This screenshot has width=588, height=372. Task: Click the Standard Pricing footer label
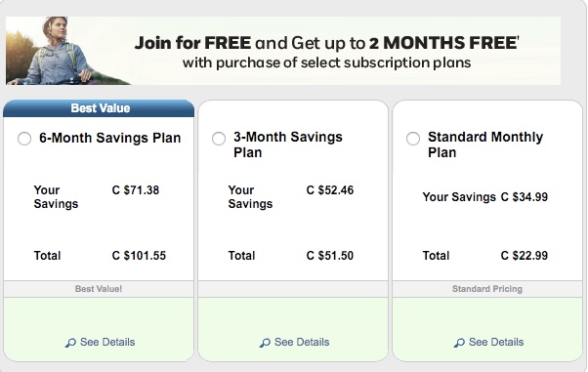click(487, 289)
